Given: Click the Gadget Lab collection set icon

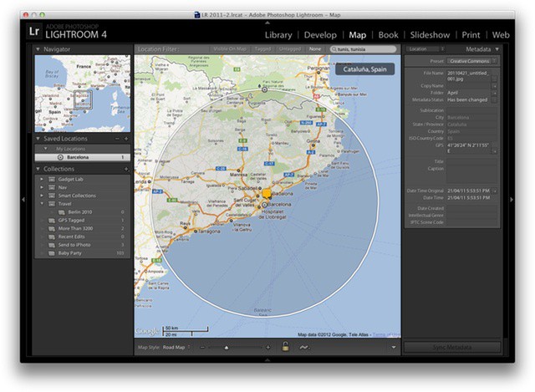Looking at the screenshot, I should click(x=52, y=179).
